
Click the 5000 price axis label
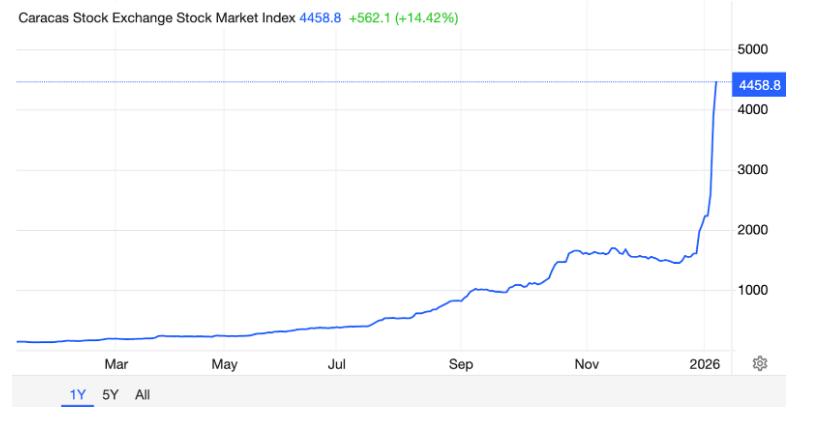pyautogui.click(x=753, y=49)
